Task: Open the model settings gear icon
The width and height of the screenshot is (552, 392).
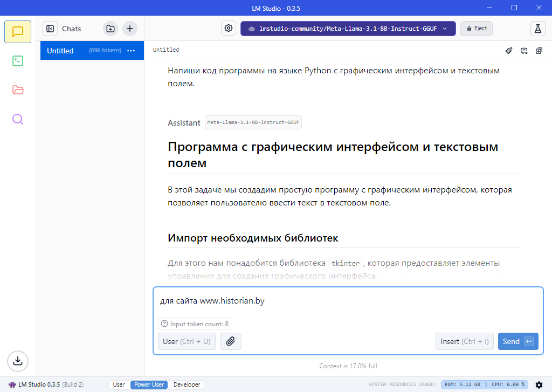Action: click(x=229, y=29)
